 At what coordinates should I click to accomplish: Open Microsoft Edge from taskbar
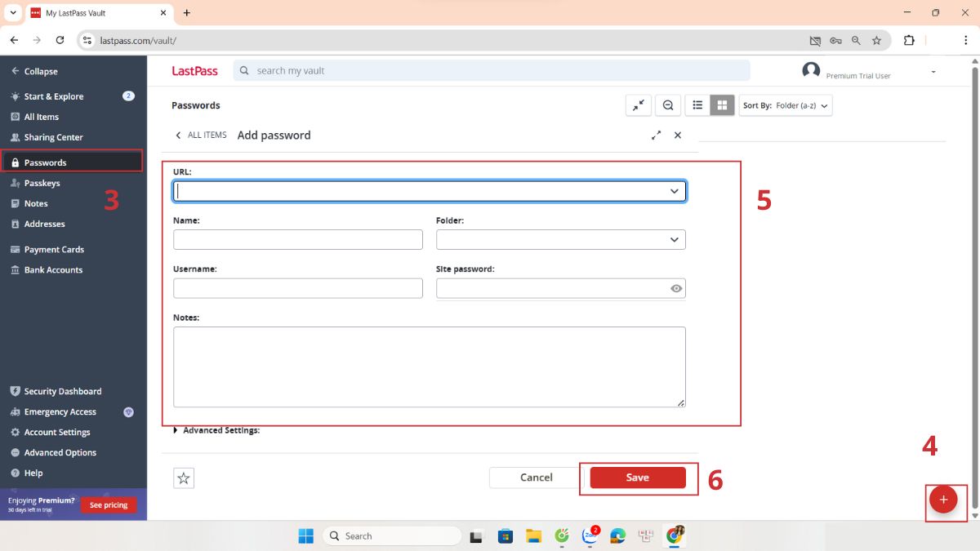[x=618, y=535]
